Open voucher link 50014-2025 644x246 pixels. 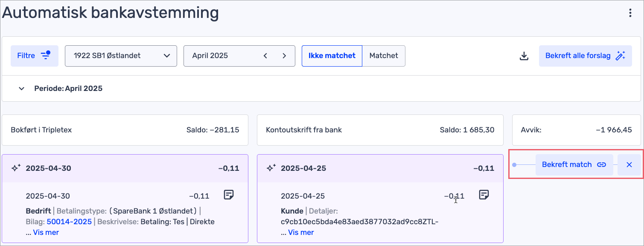coord(69,222)
